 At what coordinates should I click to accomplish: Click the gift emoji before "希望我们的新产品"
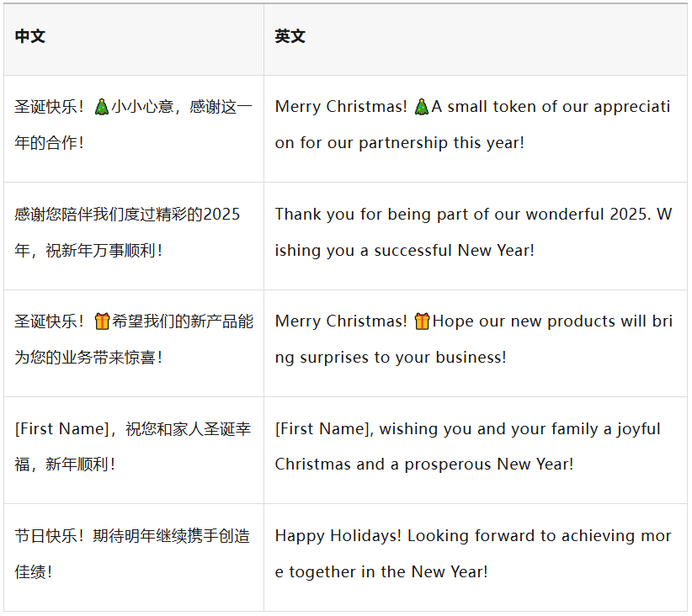tap(102, 321)
